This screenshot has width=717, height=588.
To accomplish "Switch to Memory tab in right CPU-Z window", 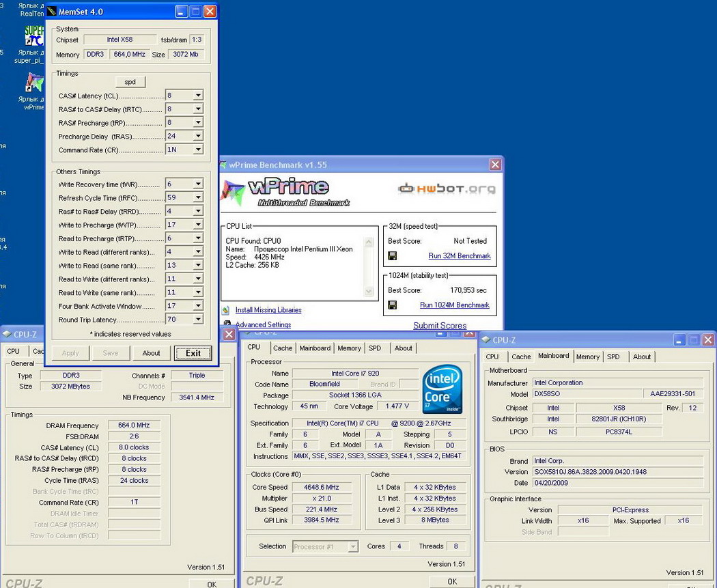I will click(x=587, y=357).
